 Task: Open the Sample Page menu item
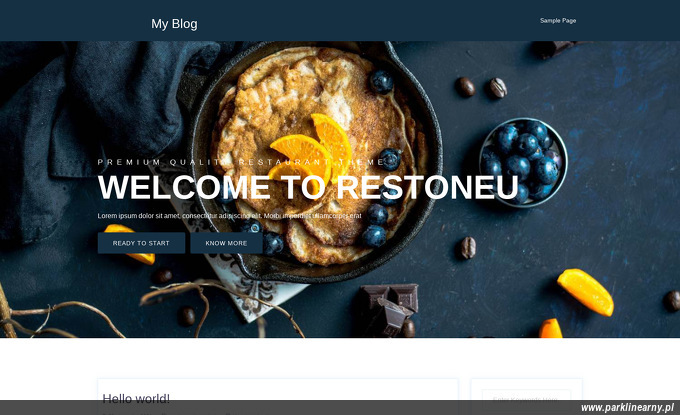[558, 20]
